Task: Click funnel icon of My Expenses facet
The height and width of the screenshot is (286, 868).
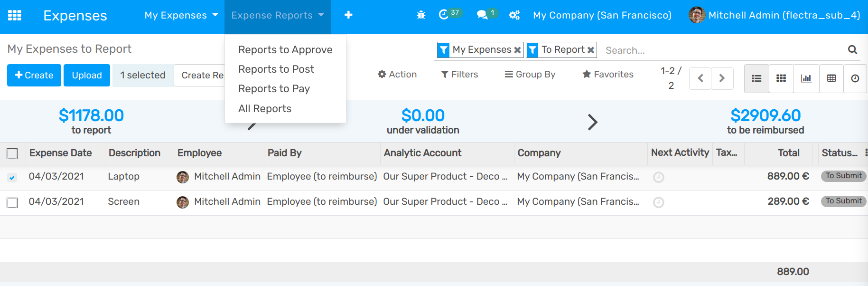Action: (443, 50)
